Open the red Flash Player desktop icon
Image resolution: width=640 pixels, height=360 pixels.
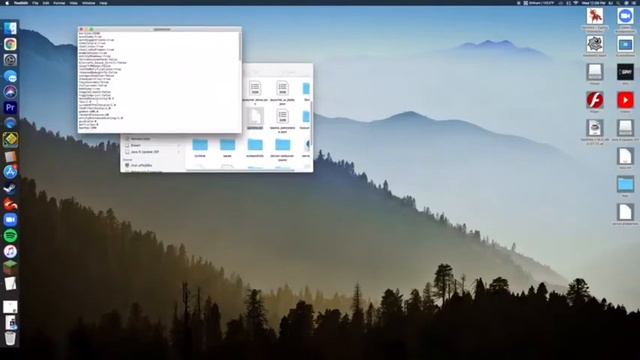pyautogui.click(x=595, y=100)
